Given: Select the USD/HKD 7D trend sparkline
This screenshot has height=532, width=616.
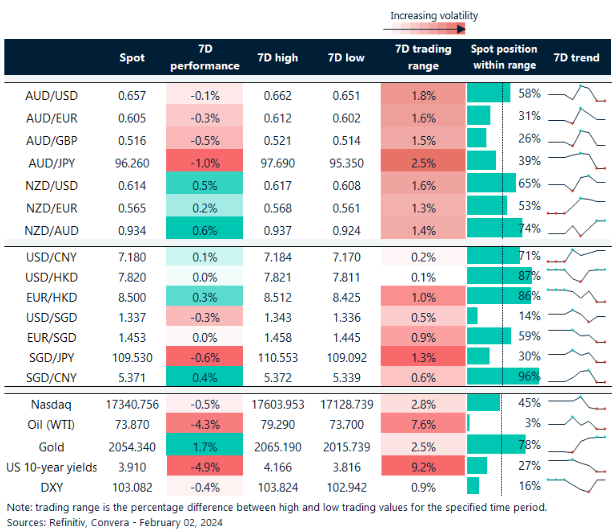Looking at the screenshot, I should point(577,275).
